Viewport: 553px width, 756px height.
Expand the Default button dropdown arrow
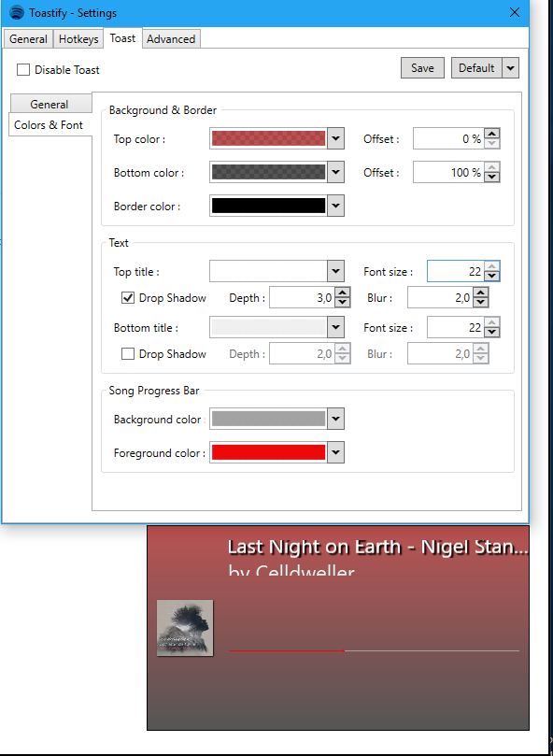511,68
